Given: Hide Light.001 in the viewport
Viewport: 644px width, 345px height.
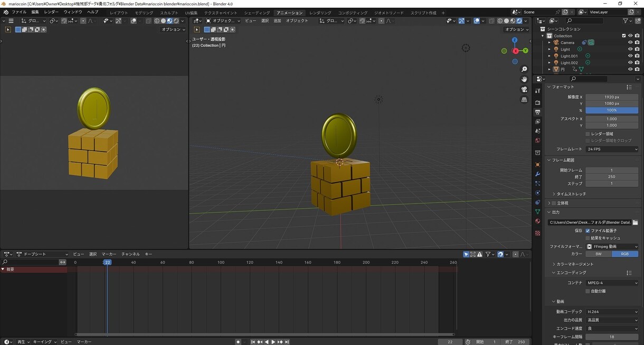Looking at the screenshot, I should (630, 56).
